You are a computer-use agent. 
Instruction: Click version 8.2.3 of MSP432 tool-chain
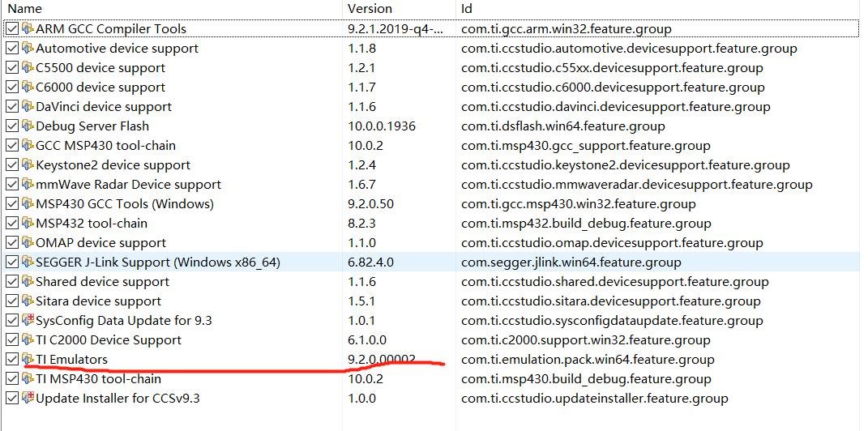(x=362, y=224)
